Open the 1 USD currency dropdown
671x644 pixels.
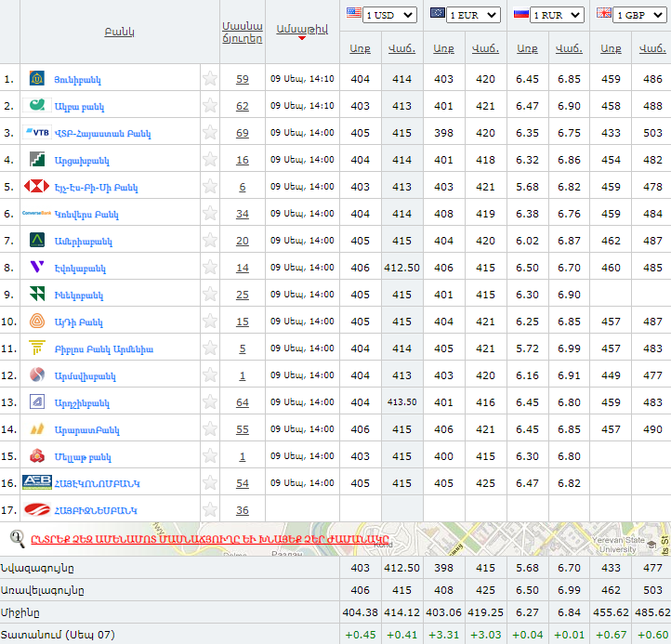389,15
